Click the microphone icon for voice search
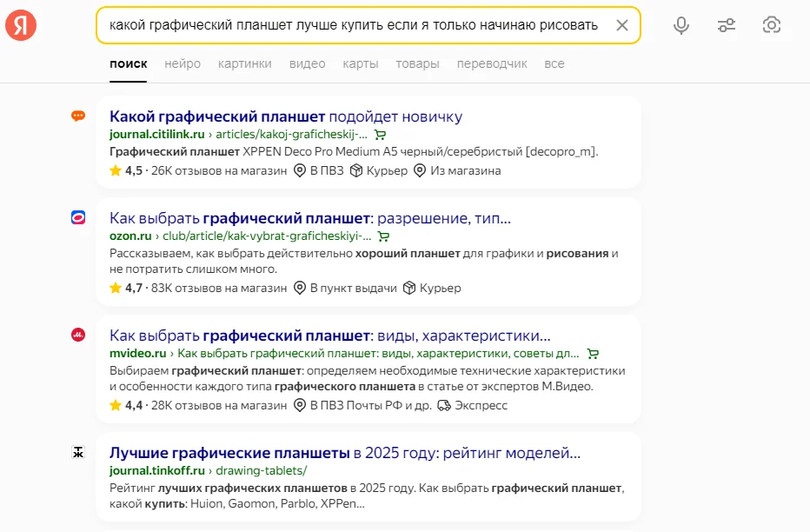The height and width of the screenshot is (532, 810). (x=681, y=25)
